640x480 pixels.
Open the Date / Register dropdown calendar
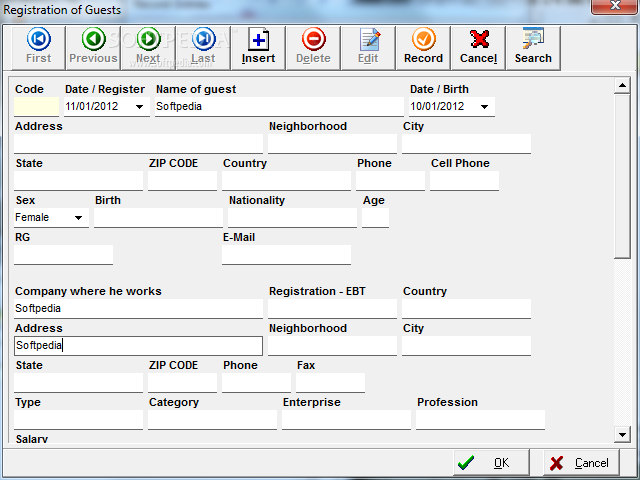coord(139,107)
